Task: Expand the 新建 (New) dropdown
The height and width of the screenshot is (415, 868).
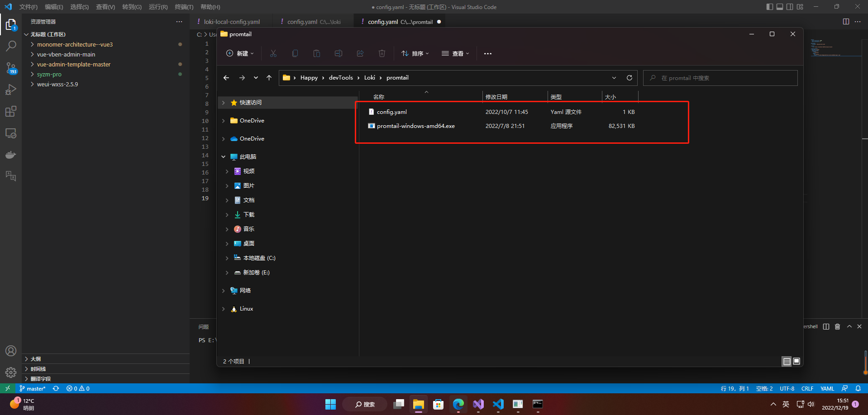Action: tap(239, 53)
